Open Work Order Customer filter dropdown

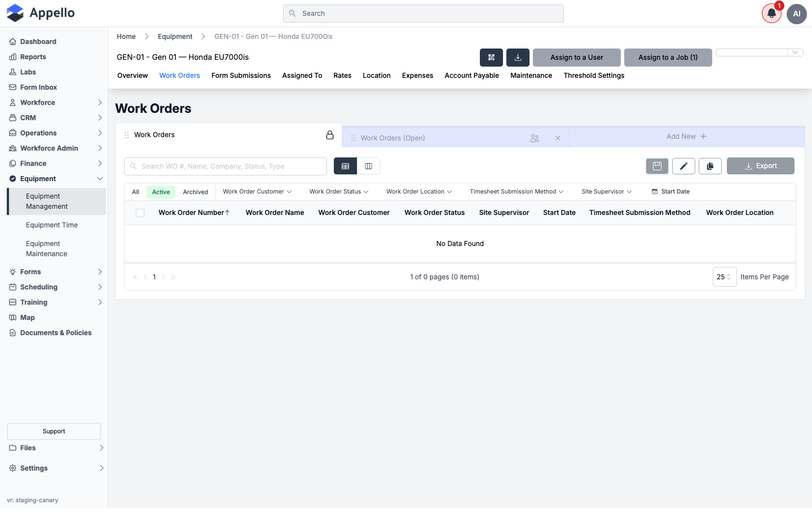(257, 192)
